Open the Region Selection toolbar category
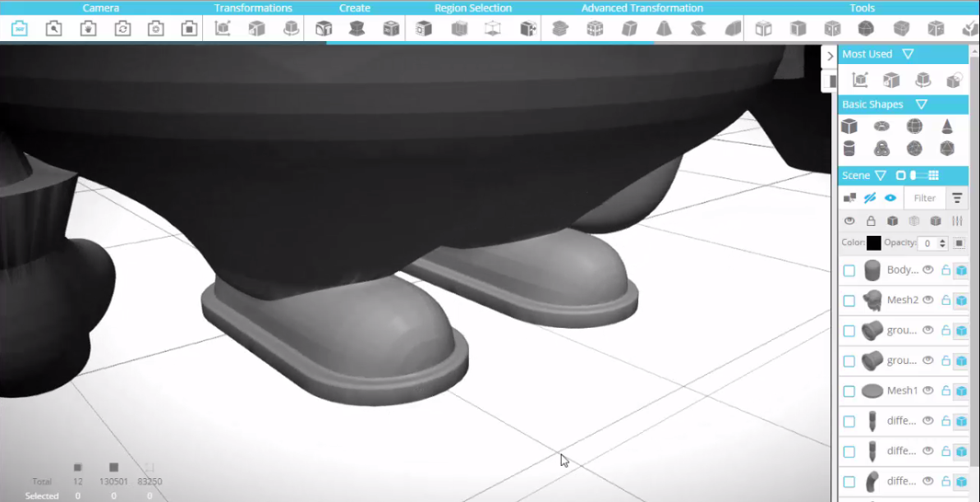Viewport: 980px width, 502px height. [473, 8]
